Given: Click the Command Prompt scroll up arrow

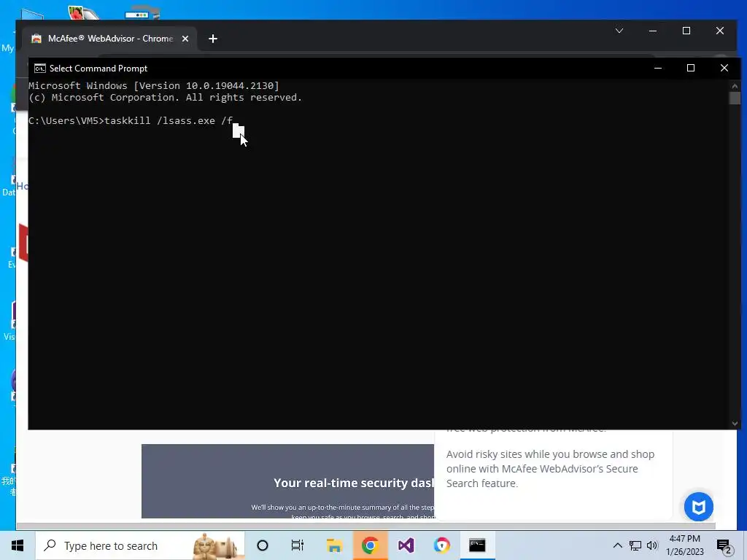Looking at the screenshot, I should point(735,86).
